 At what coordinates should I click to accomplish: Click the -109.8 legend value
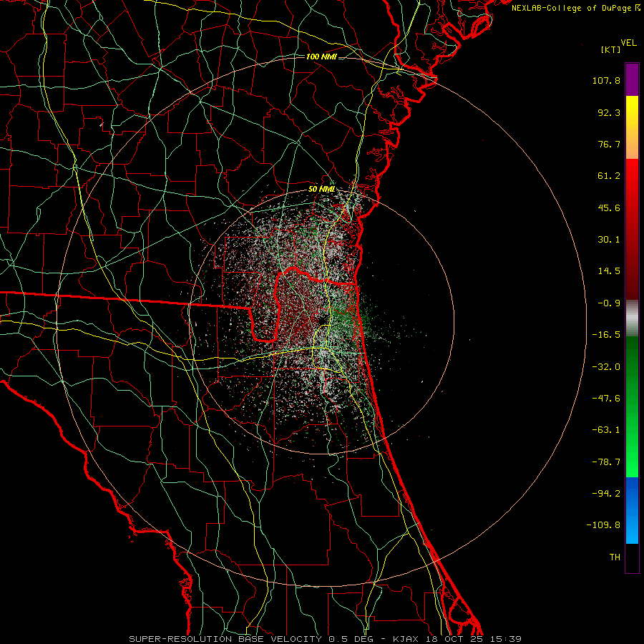(604, 525)
